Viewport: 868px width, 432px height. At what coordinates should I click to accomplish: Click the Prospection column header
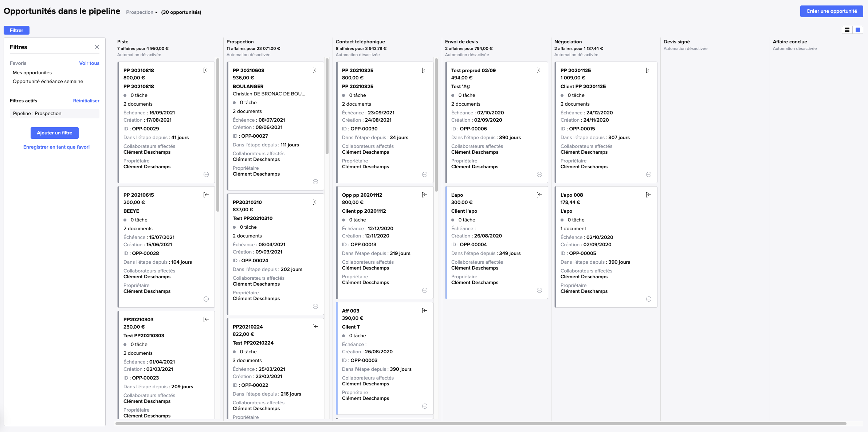240,42
